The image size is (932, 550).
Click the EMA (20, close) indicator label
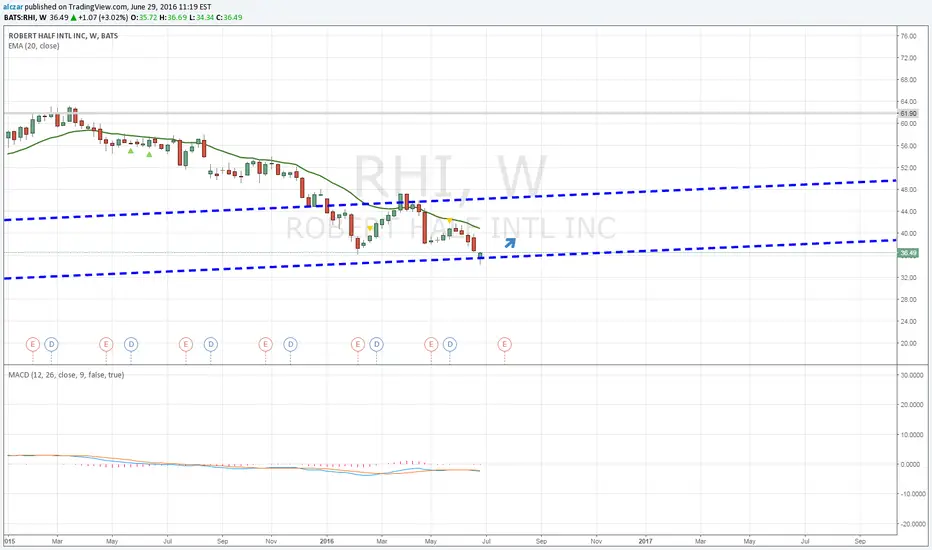(x=34, y=46)
